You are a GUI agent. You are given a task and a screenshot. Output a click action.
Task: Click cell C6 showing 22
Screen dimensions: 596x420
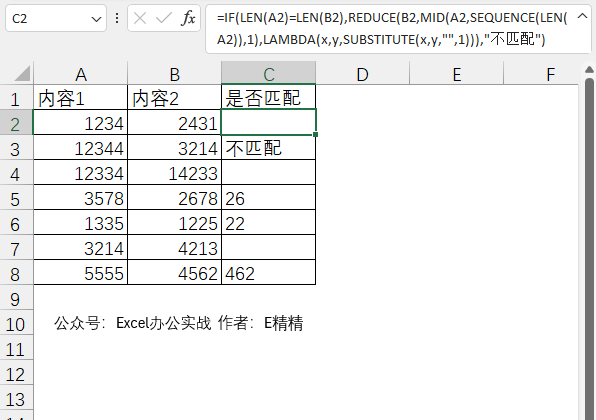point(269,222)
